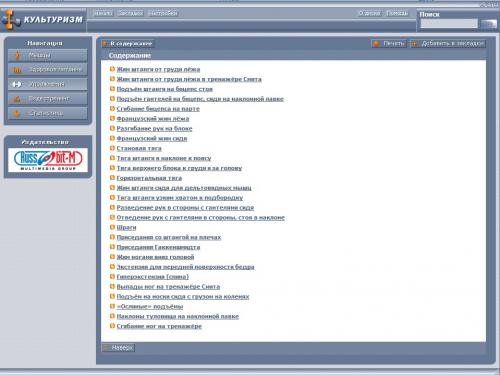Open link Наклоны туловища на наклонной лавке
500x375 pixels.
tap(178, 316)
